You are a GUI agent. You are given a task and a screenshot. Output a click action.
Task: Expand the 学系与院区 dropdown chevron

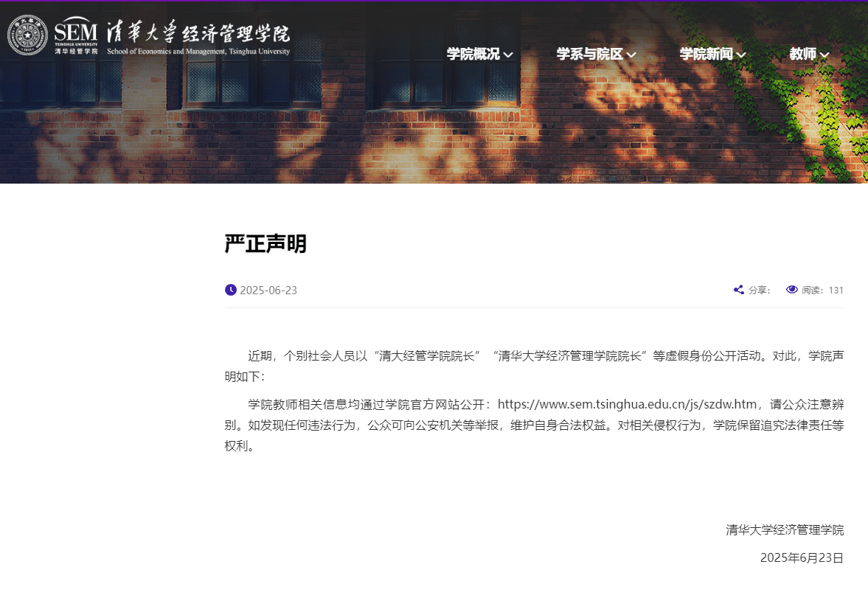(x=631, y=55)
